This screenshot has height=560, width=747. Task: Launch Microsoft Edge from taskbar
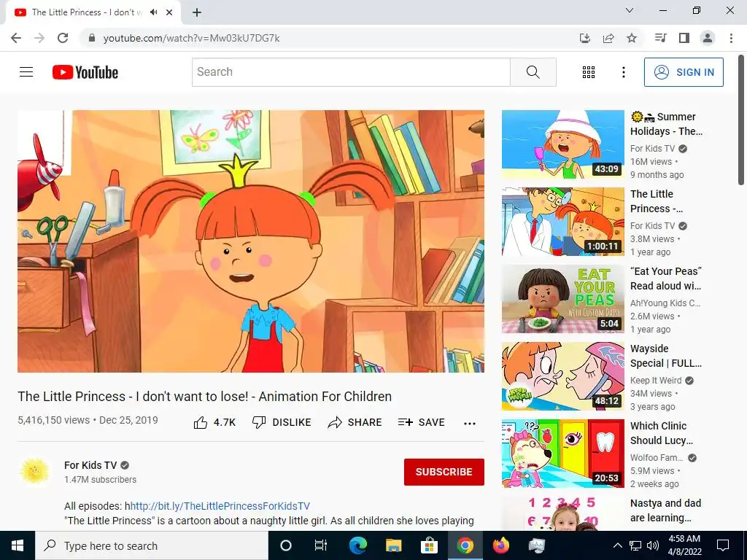(x=357, y=545)
